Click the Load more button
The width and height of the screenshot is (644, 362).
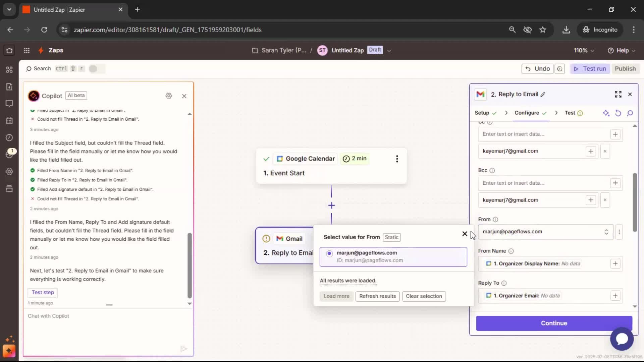pos(336,296)
